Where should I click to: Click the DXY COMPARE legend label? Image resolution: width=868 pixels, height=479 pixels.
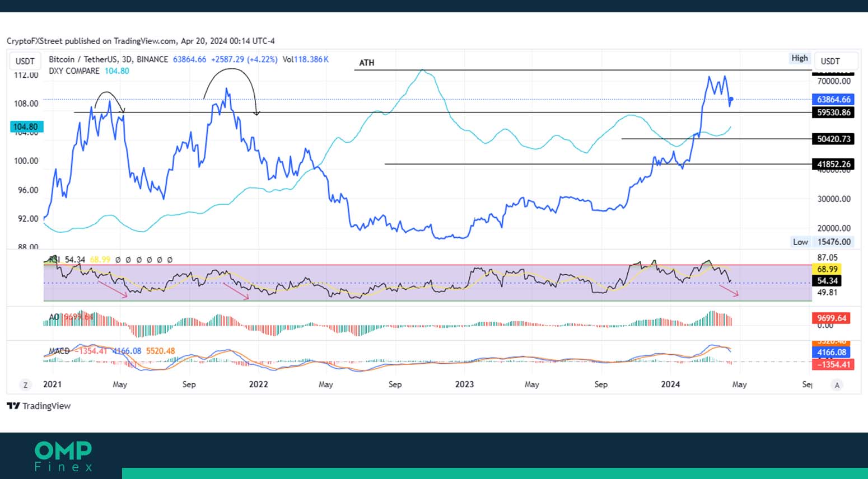click(74, 71)
